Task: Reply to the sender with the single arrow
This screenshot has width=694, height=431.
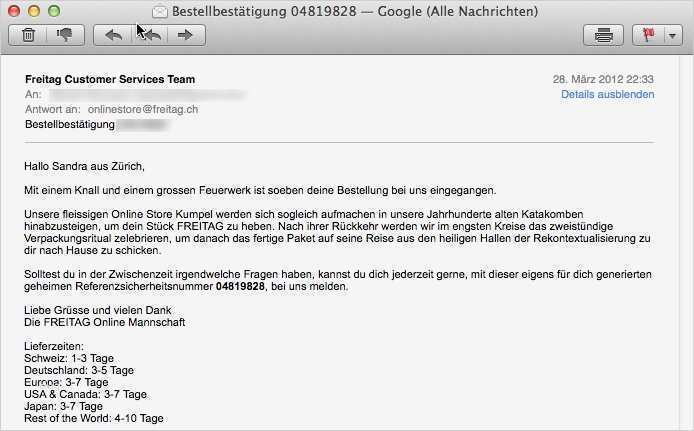Action: pyautogui.click(x=113, y=35)
